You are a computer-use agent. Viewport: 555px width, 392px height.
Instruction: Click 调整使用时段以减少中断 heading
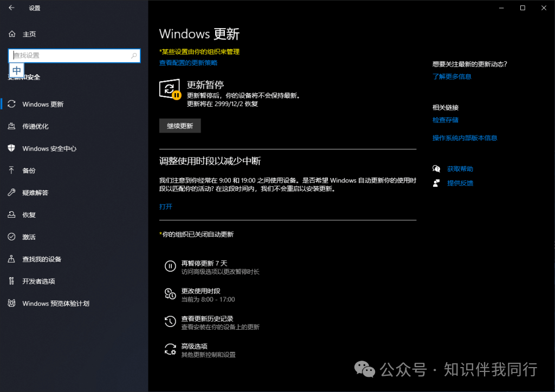point(210,161)
